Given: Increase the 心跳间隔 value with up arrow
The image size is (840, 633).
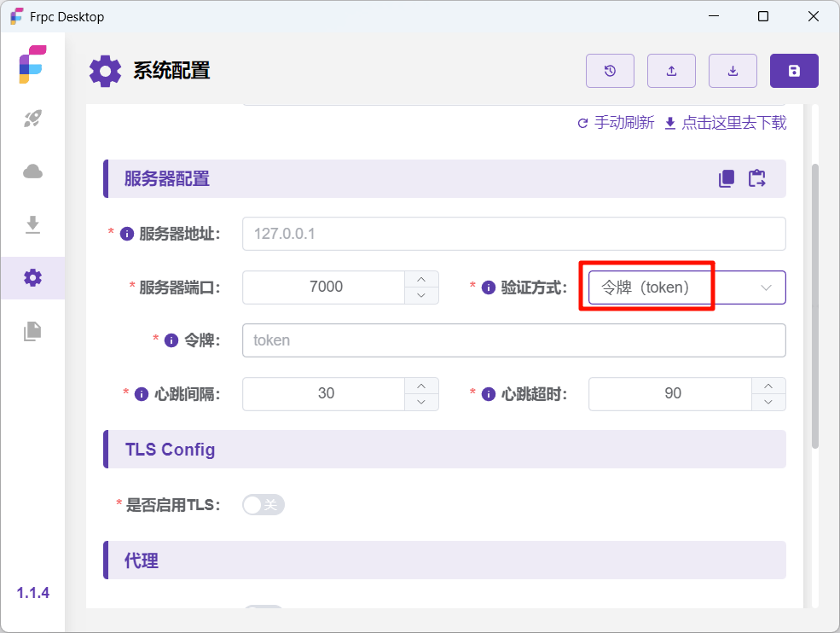Looking at the screenshot, I should coord(421,386).
